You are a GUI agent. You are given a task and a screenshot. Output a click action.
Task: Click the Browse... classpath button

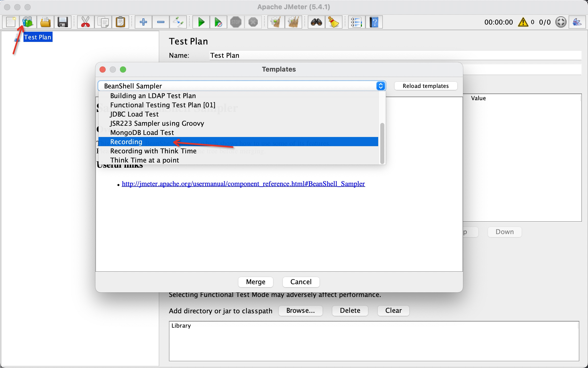301,310
